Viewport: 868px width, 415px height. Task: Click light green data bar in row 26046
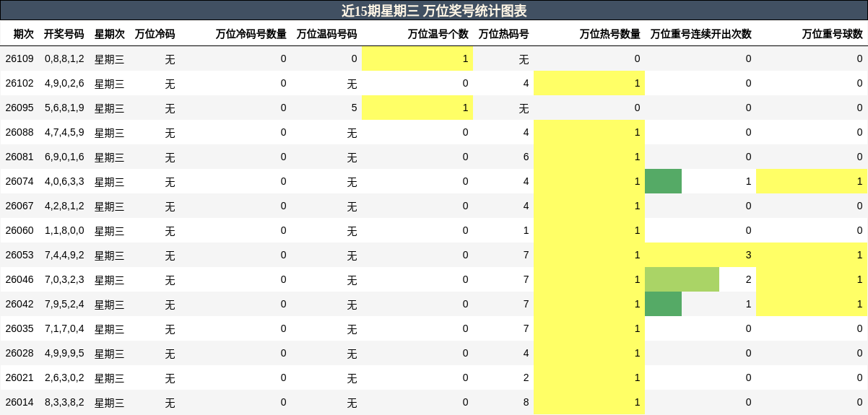682,279
